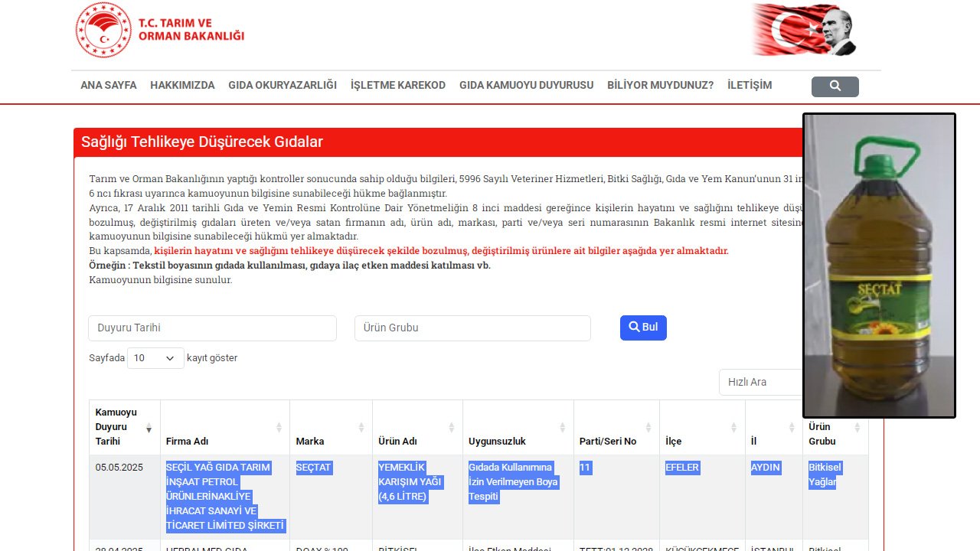Screen dimensions: 980x551
Task: Sort table by Uygunsuzluk column
Action: coord(518,427)
